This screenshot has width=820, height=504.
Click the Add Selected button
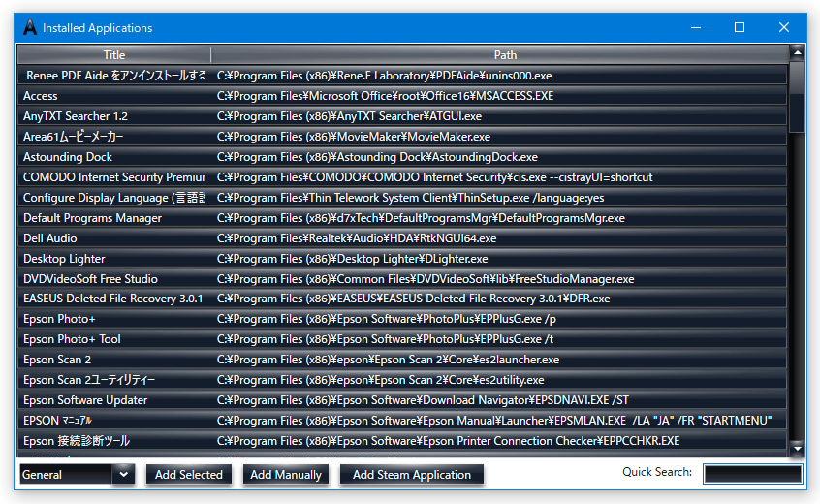[x=189, y=474]
